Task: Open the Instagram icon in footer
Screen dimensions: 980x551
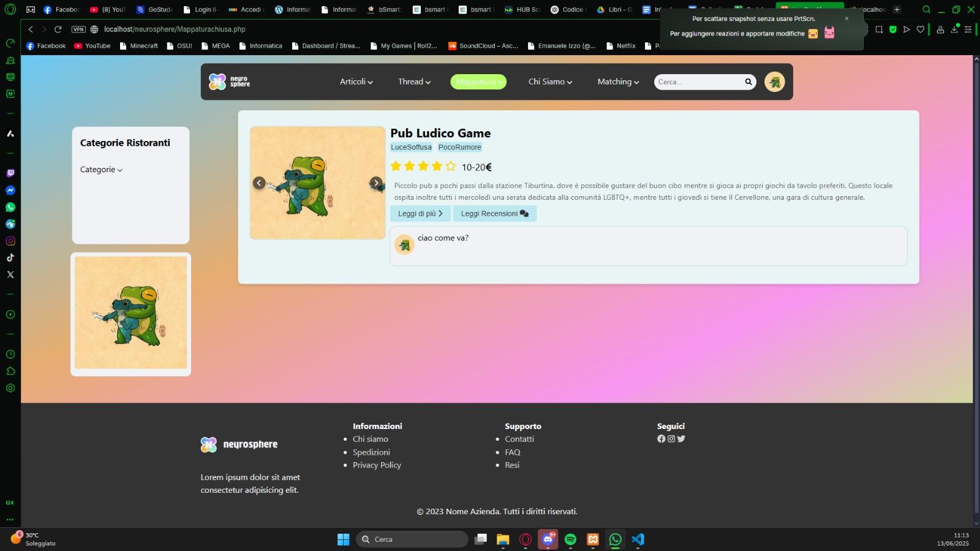Action: pyautogui.click(x=671, y=439)
